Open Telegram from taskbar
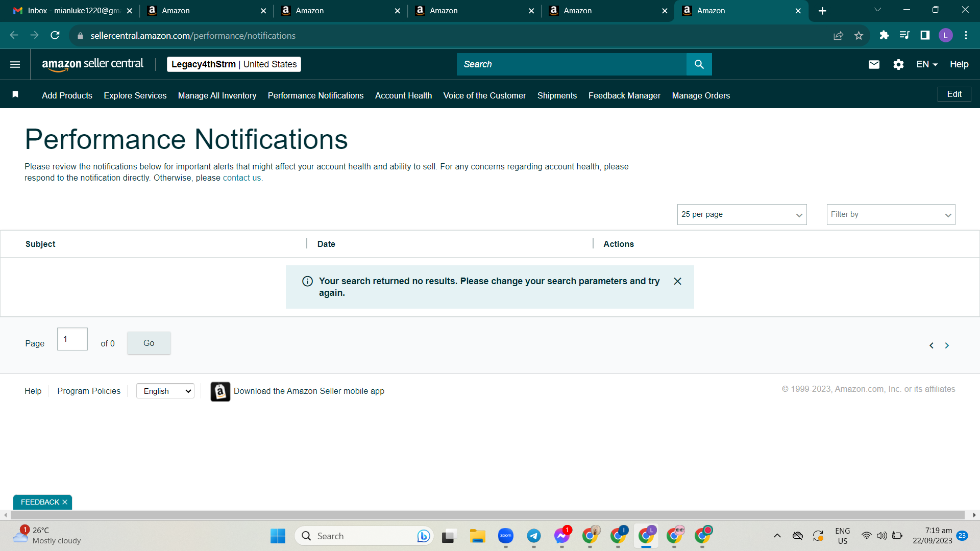Screen dimensions: 980x551 pyautogui.click(x=534, y=536)
